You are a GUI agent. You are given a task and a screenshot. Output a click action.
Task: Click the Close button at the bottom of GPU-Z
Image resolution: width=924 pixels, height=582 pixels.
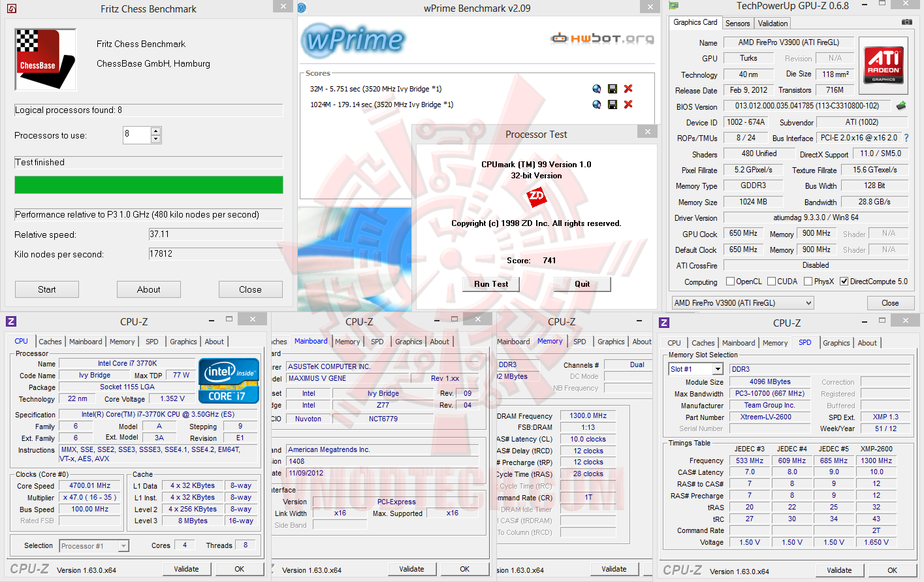coord(890,303)
